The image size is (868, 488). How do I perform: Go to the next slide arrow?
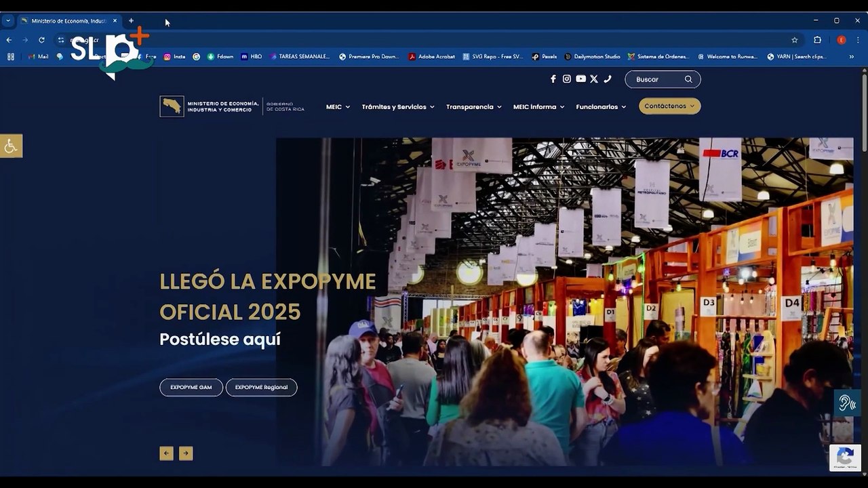point(186,453)
